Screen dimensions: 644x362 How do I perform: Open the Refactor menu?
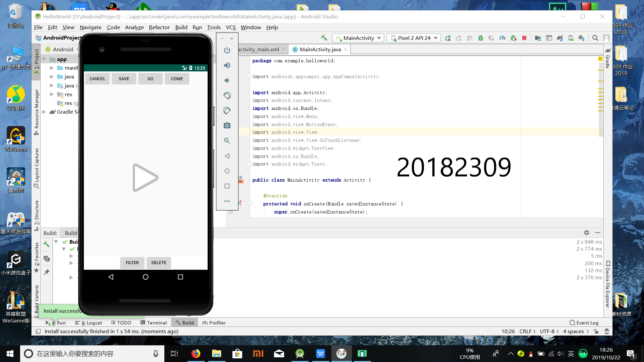159,27
